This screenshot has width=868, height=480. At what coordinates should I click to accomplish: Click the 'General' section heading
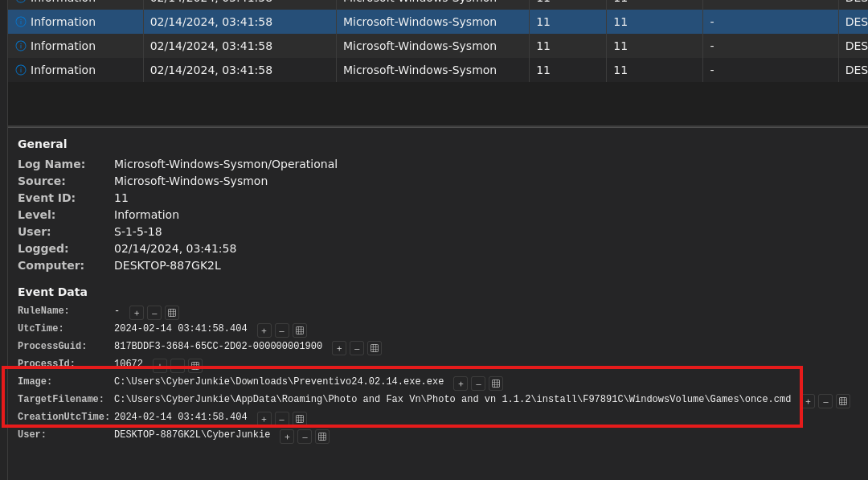(42, 144)
